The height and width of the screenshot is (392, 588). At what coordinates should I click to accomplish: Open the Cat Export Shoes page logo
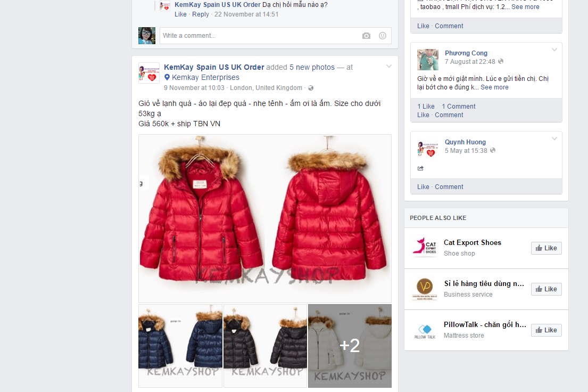[x=425, y=248]
